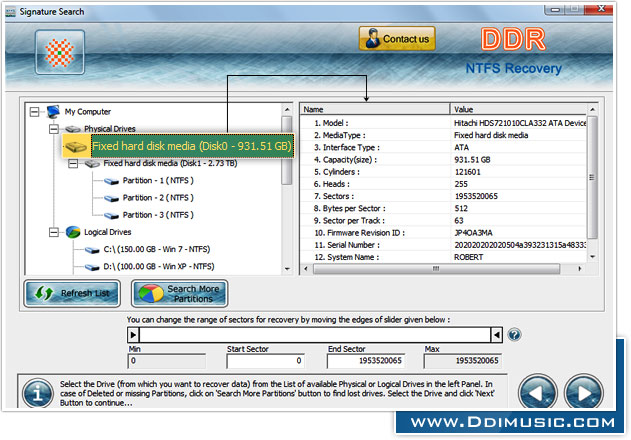Click the help question mark icon
Viewport: 631px width, 440px height.
coord(514,335)
